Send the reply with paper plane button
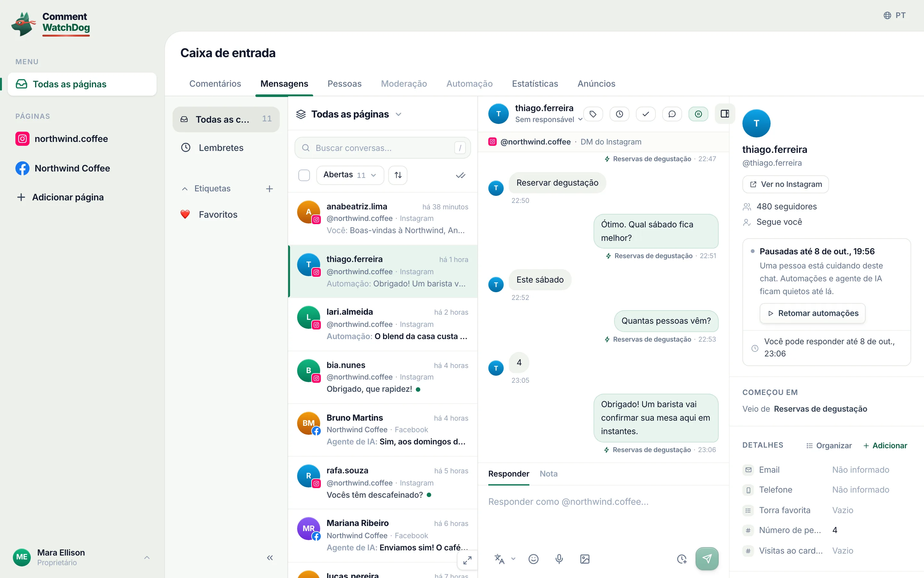Viewport: 924px width, 578px height. point(707,559)
